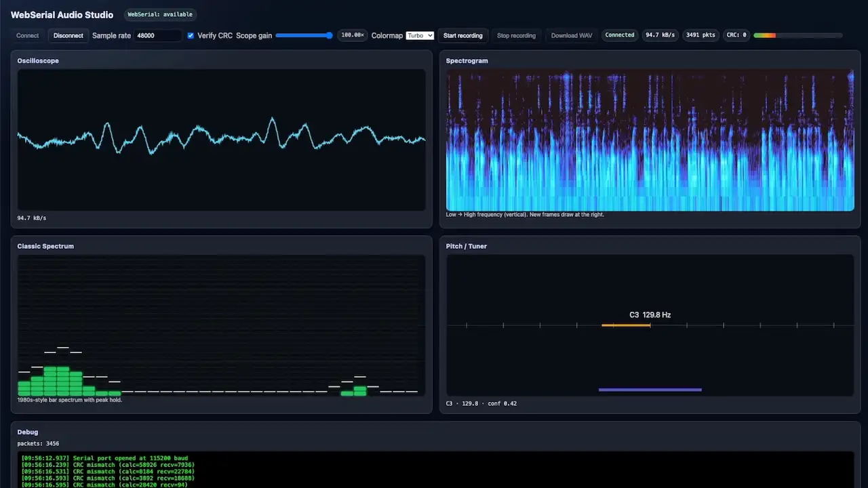Click the WebSerial: available badge
This screenshot has width=868, height=488.
[x=160, y=14]
